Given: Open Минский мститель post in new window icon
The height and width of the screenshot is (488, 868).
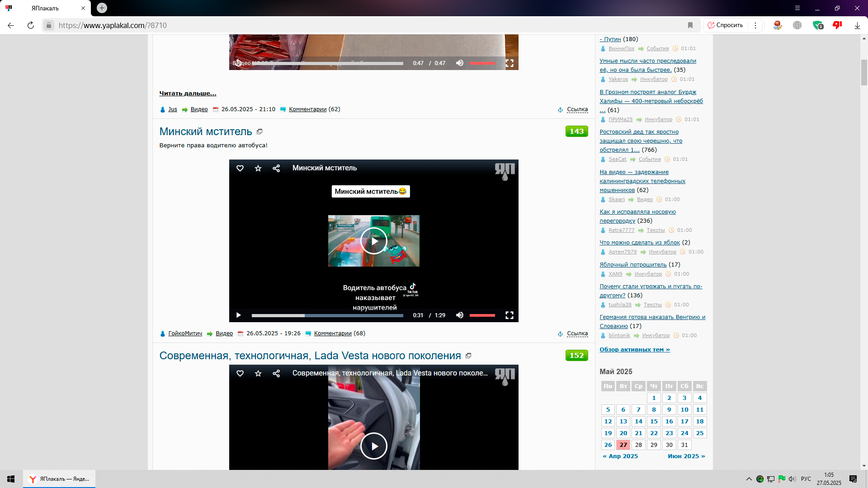Looking at the screenshot, I should coord(259,131).
